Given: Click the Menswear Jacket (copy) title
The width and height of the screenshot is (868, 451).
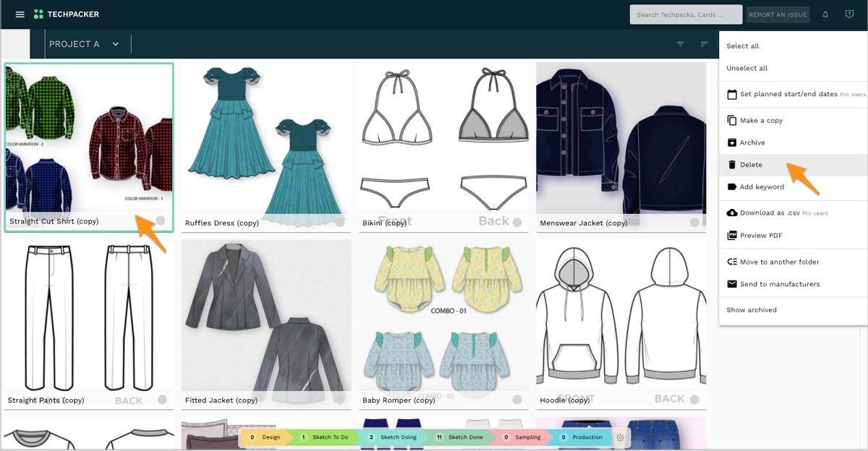Looking at the screenshot, I should coord(584,223).
